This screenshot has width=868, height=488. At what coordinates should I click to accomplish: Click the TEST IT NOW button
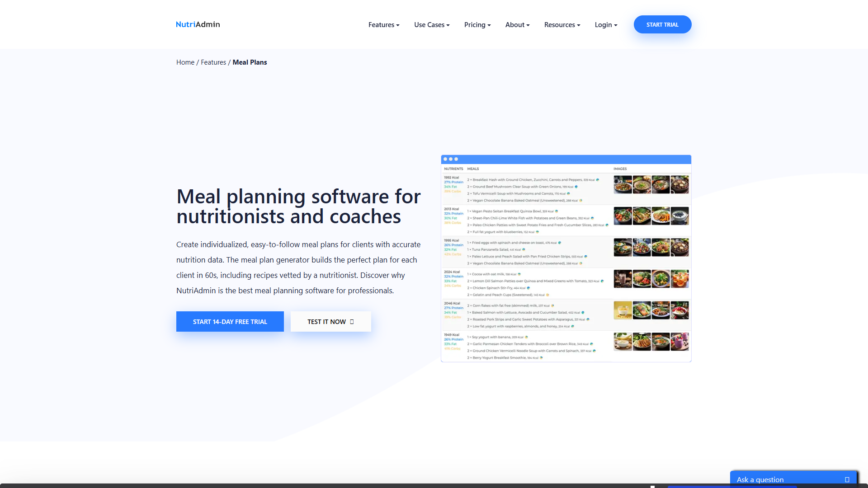tap(331, 322)
